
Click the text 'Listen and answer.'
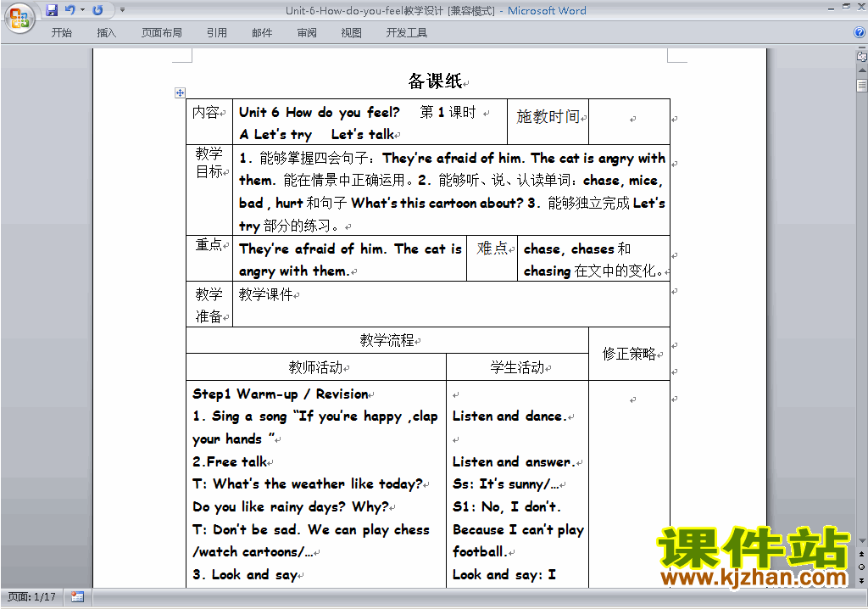click(514, 461)
